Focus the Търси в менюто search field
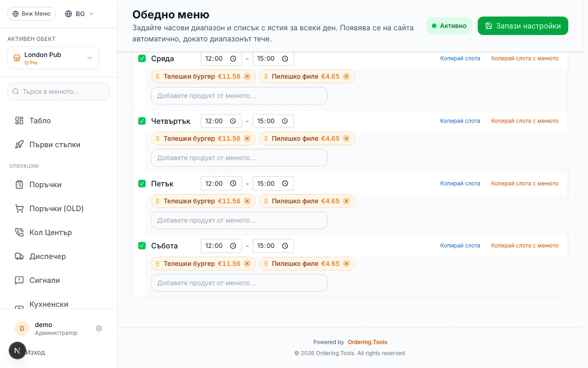Viewport: 588px width, 368px height. coord(59,92)
